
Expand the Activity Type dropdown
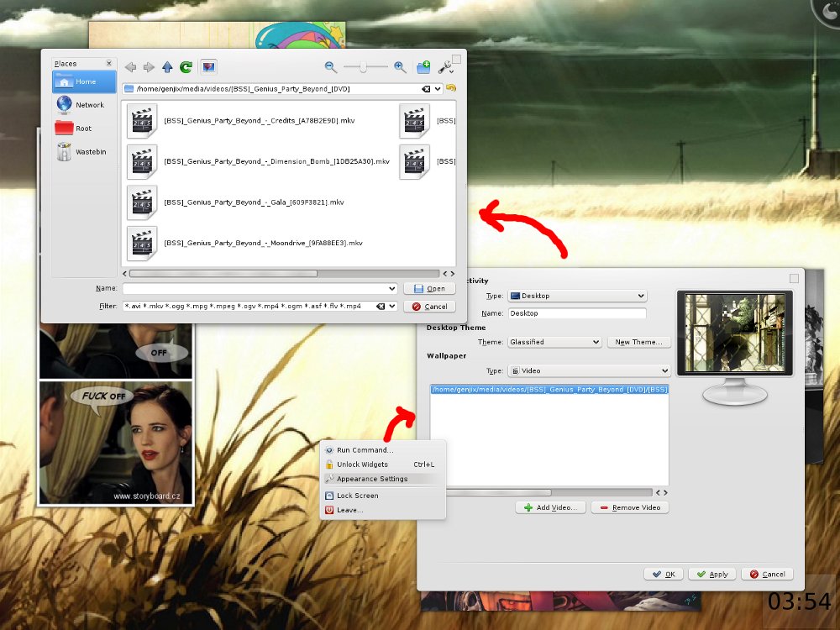(577, 296)
